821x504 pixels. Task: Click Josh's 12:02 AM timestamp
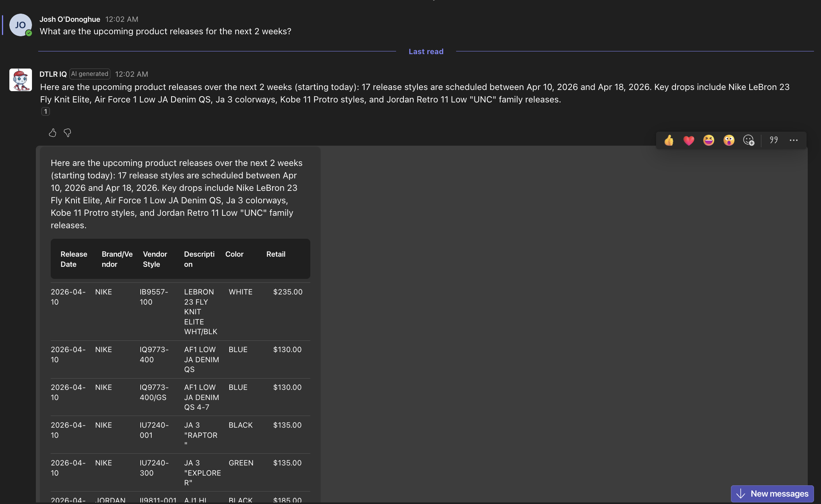pos(122,19)
